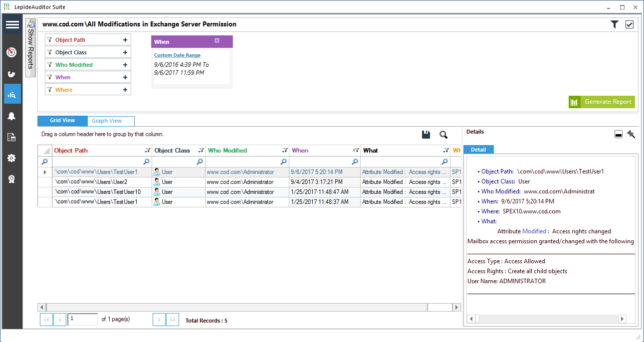Add an Object Class filter with its plus
This screenshot has width=644, height=342.
pyautogui.click(x=125, y=52)
